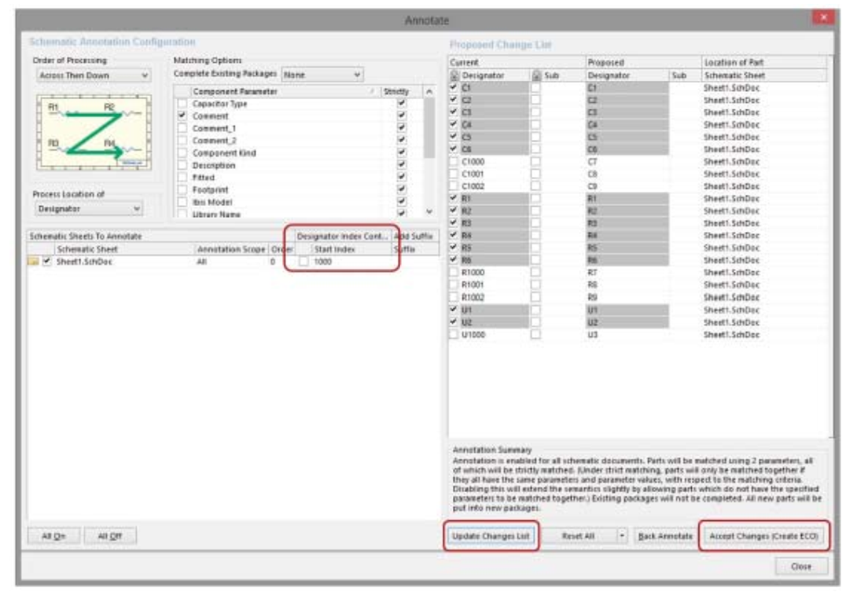
Task: Select the U2 current designator row
Action: [495, 322]
